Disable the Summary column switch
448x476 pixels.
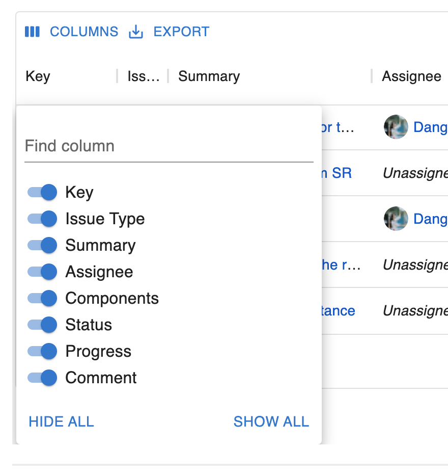pos(42,245)
